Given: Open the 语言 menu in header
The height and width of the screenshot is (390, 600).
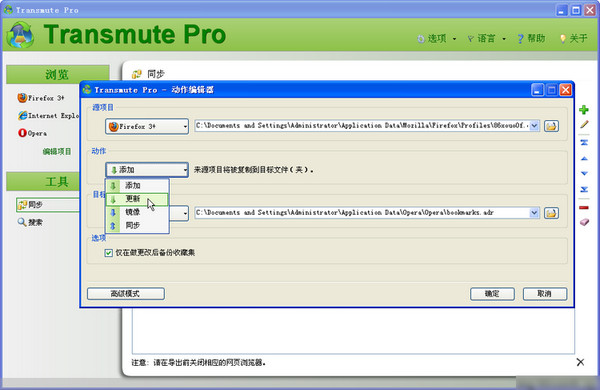Looking at the screenshot, I should 486,38.
